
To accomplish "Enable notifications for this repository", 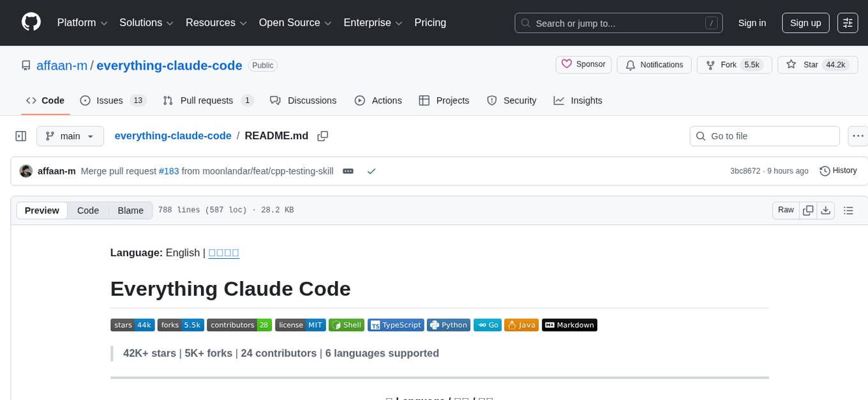I will click(x=654, y=65).
